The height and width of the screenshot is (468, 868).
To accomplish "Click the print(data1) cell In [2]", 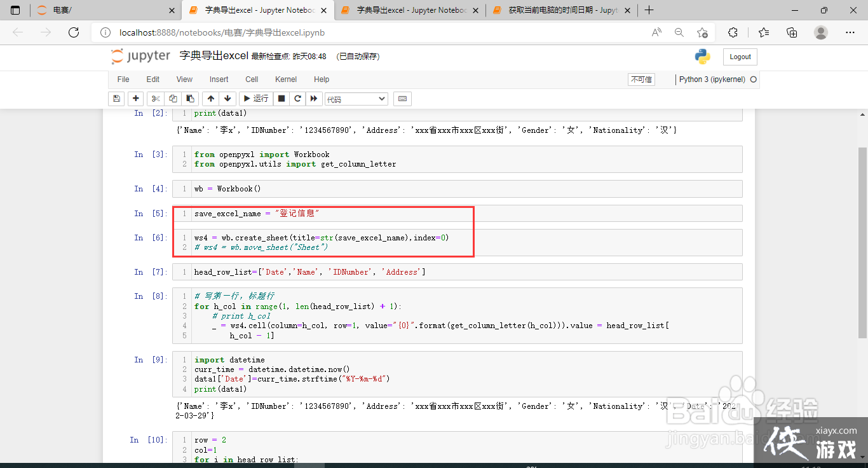I will 458,114.
